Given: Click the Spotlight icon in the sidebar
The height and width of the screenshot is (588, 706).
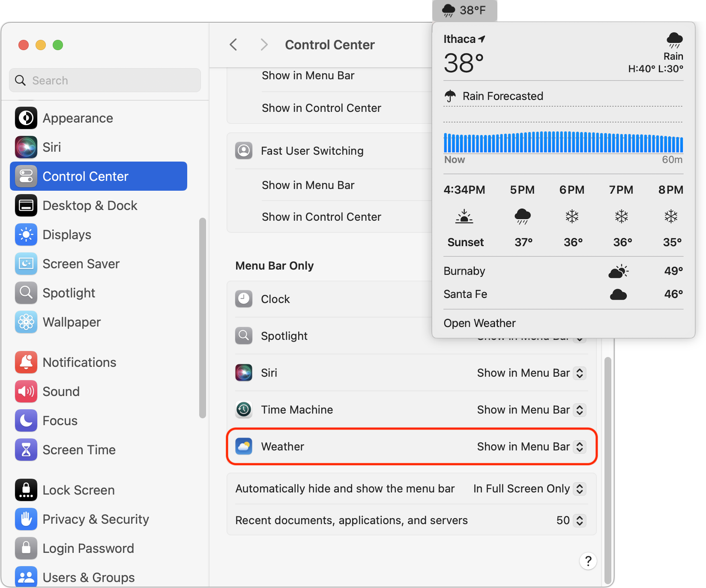Looking at the screenshot, I should (26, 293).
